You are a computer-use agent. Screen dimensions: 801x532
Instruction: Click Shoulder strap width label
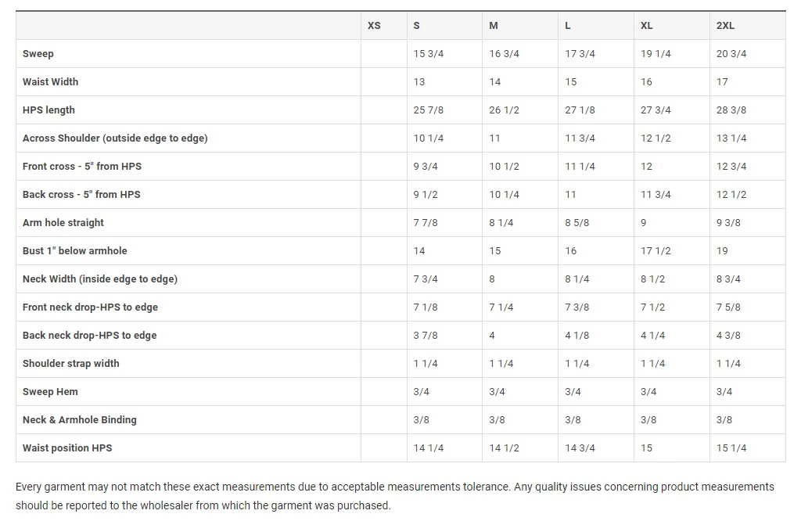pyautogui.click(x=71, y=364)
